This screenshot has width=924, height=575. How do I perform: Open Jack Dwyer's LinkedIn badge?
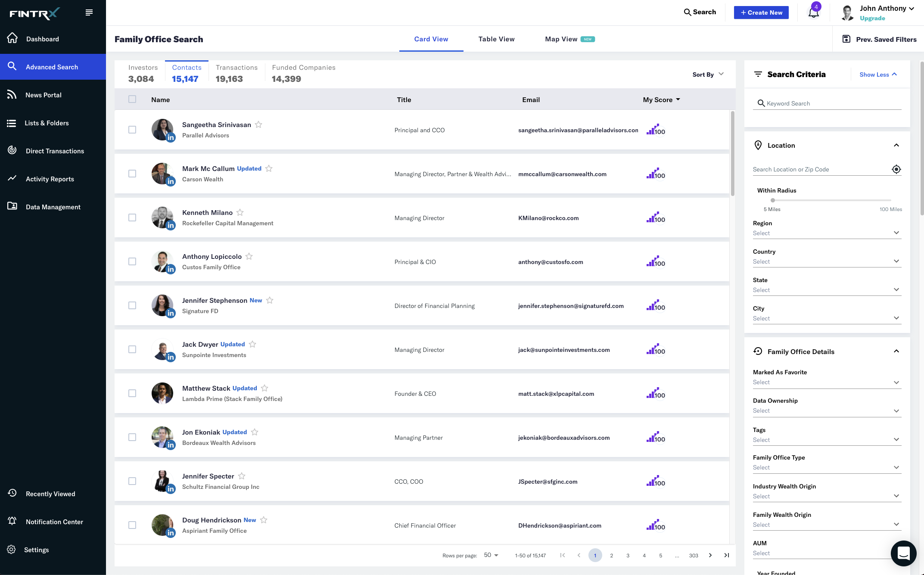(x=171, y=357)
